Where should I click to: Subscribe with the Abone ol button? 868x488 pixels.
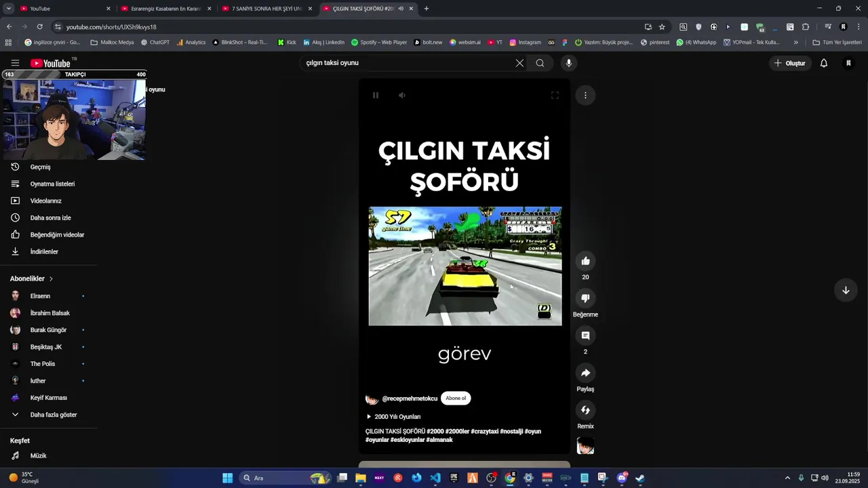point(456,399)
